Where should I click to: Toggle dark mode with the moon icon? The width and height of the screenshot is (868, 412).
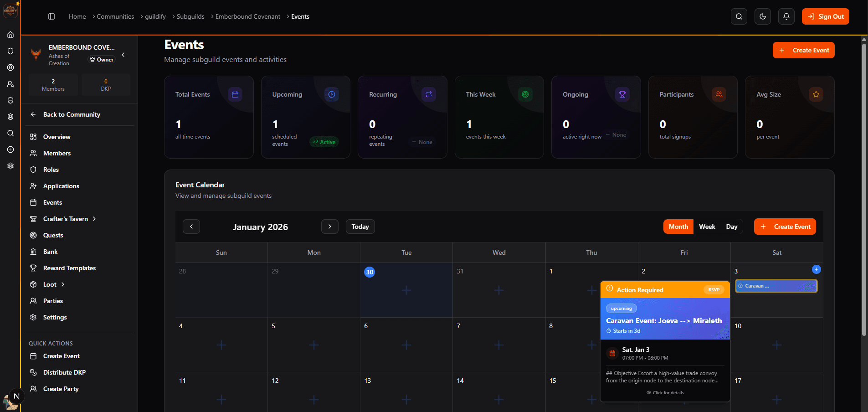[x=762, y=16]
